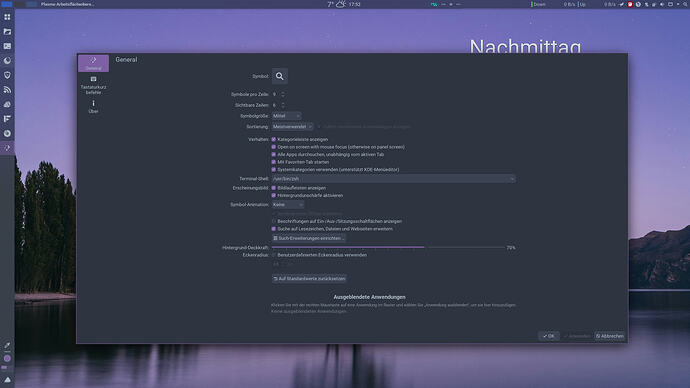Toggle Alle Apps durchsuchen checkbox
The image size is (690, 388).
[x=274, y=154]
